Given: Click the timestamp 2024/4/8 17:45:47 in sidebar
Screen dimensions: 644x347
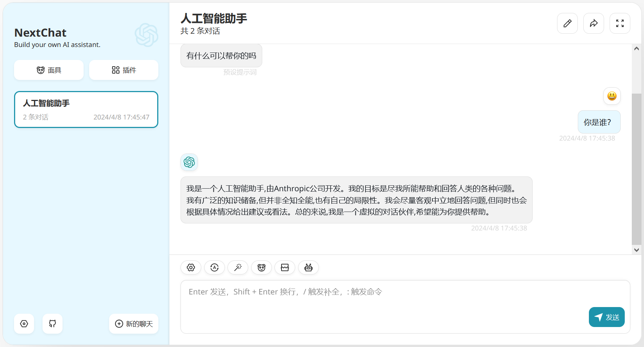Looking at the screenshot, I should (x=121, y=117).
